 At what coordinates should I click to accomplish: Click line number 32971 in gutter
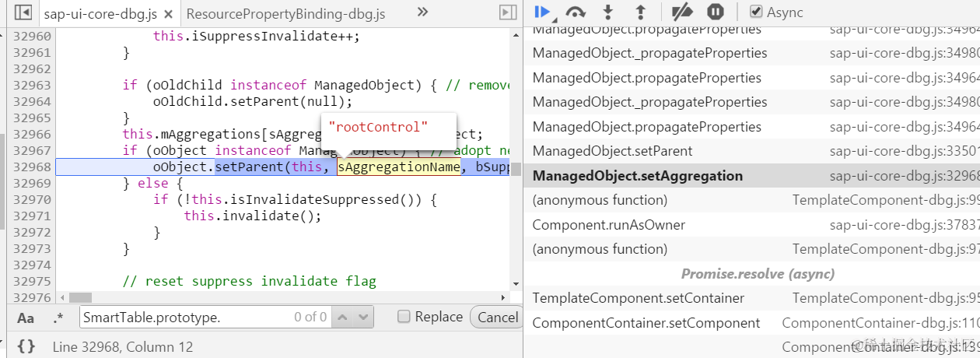point(33,216)
